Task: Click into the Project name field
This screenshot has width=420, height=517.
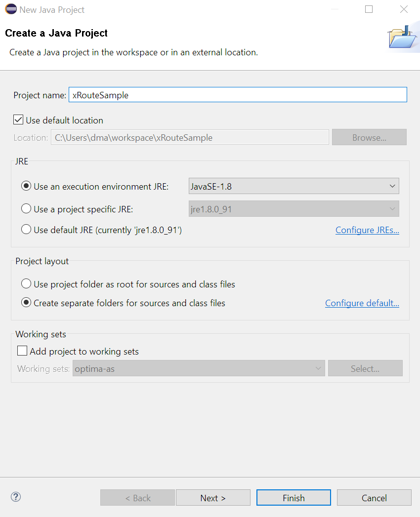Action: point(237,95)
